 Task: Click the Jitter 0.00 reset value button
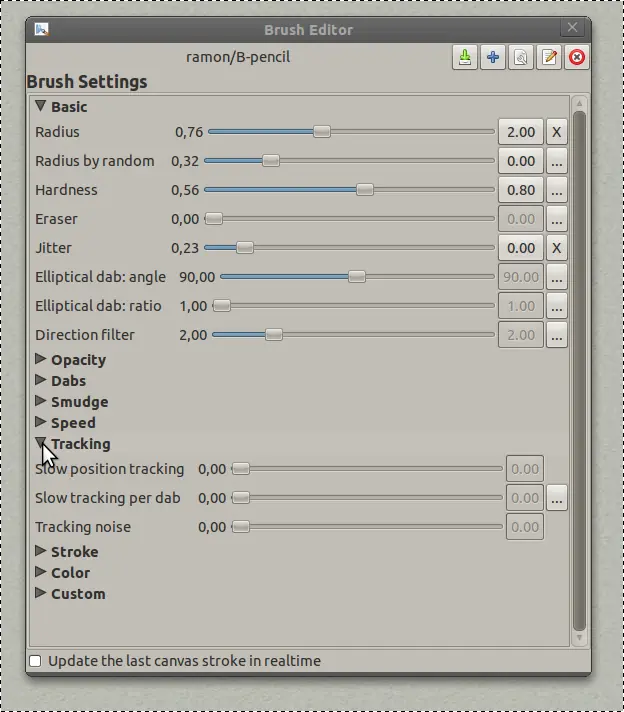pyautogui.click(x=521, y=248)
